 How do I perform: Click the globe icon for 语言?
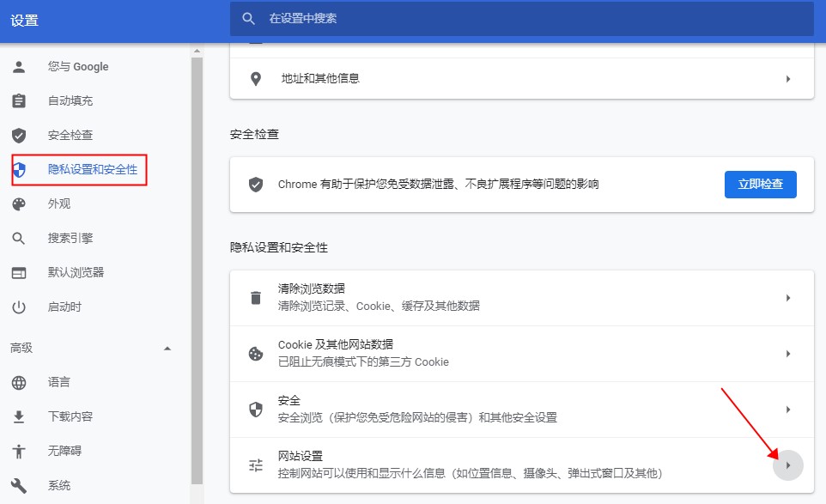(19, 383)
